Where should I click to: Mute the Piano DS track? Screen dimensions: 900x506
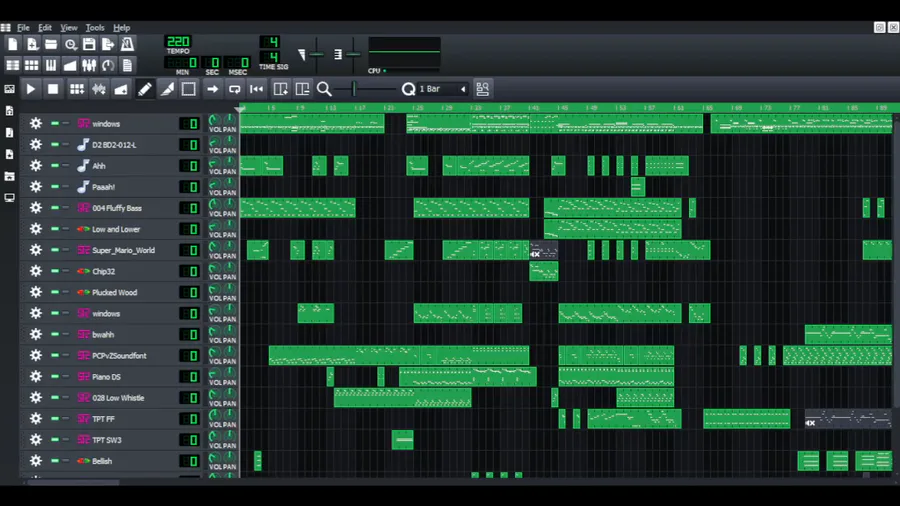55,376
